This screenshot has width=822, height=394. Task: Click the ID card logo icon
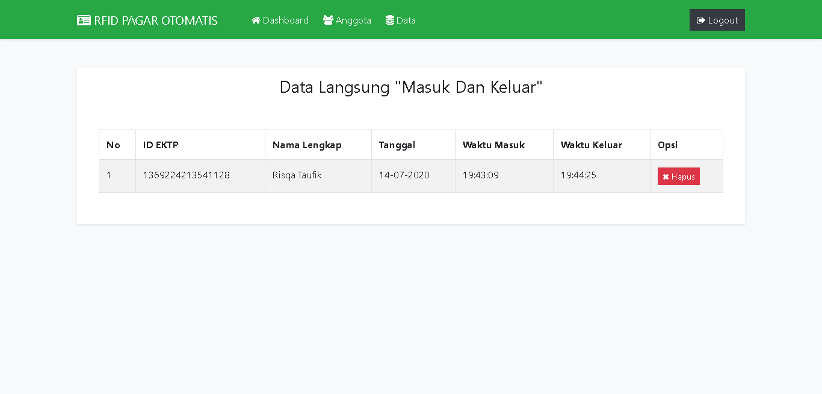pos(84,20)
